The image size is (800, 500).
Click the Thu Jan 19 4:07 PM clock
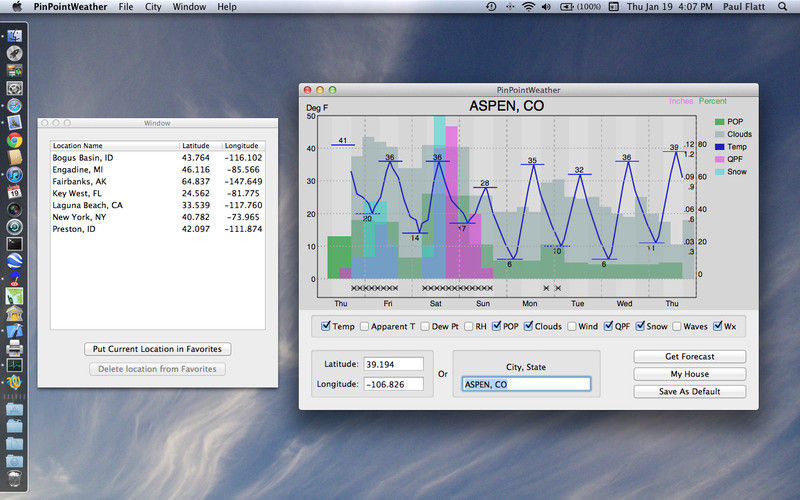(669, 7)
